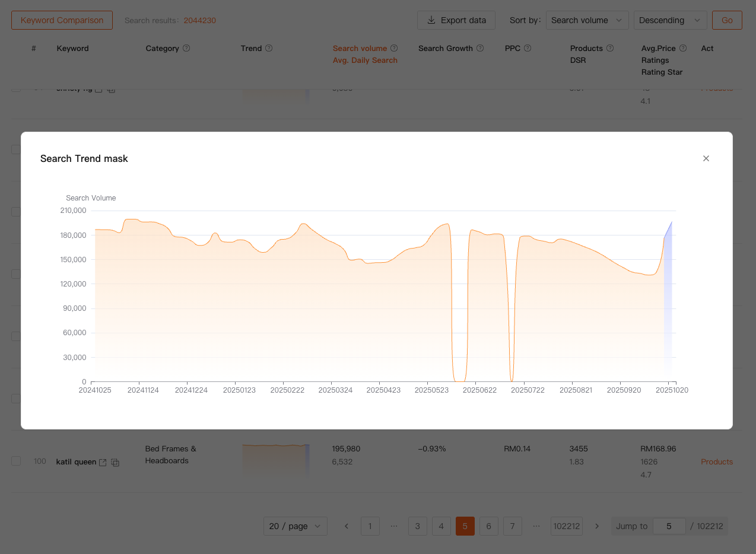Screen dimensions: 756x554
Task: Click the Jump to page input field
Action: point(669,526)
